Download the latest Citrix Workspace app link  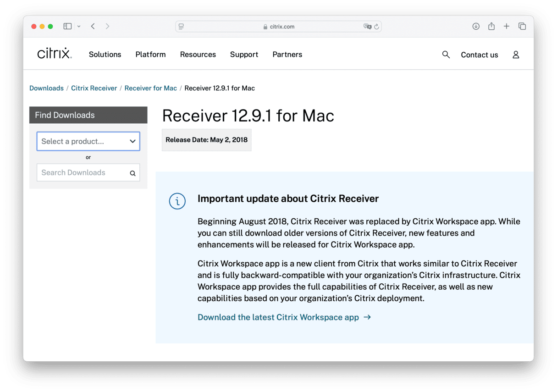(284, 317)
